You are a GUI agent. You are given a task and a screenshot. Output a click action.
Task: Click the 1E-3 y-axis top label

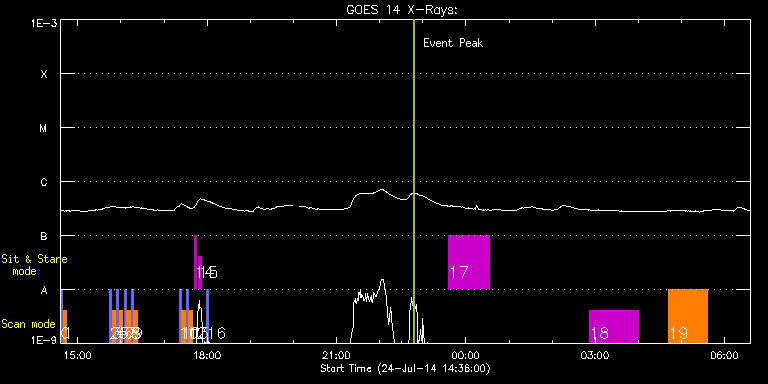(44, 23)
